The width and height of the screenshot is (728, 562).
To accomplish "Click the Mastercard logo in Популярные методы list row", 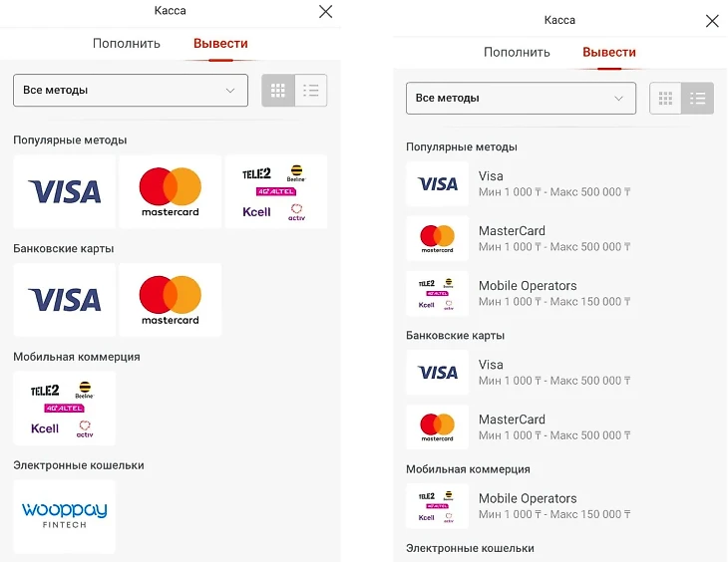I will click(437, 238).
